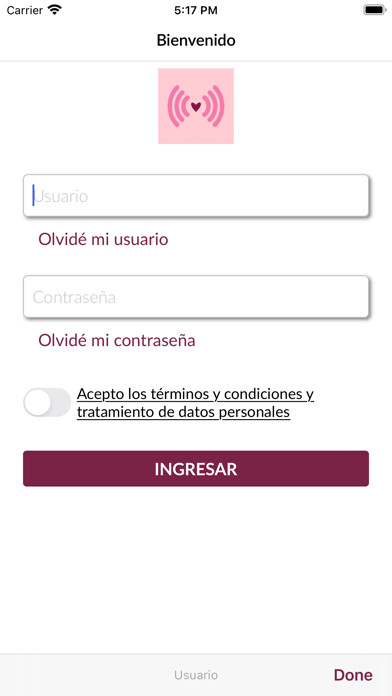Tap the gray Usuario label in the bottom toolbar

196,675
